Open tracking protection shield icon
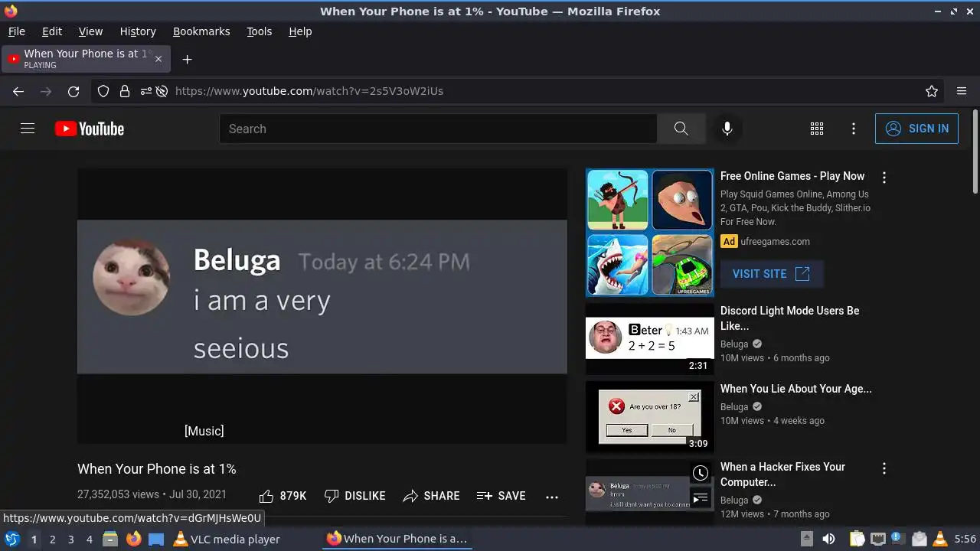980x551 pixels. (103, 91)
